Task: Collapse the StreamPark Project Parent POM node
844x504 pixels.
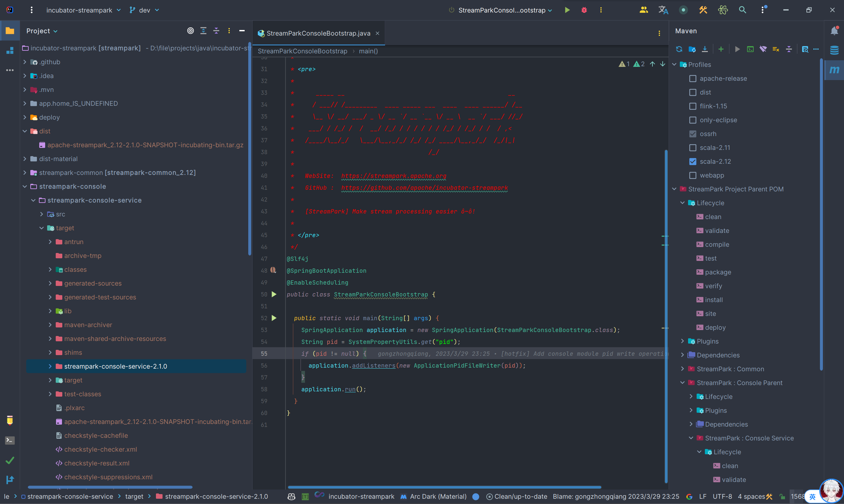Action: pos(675,189)
